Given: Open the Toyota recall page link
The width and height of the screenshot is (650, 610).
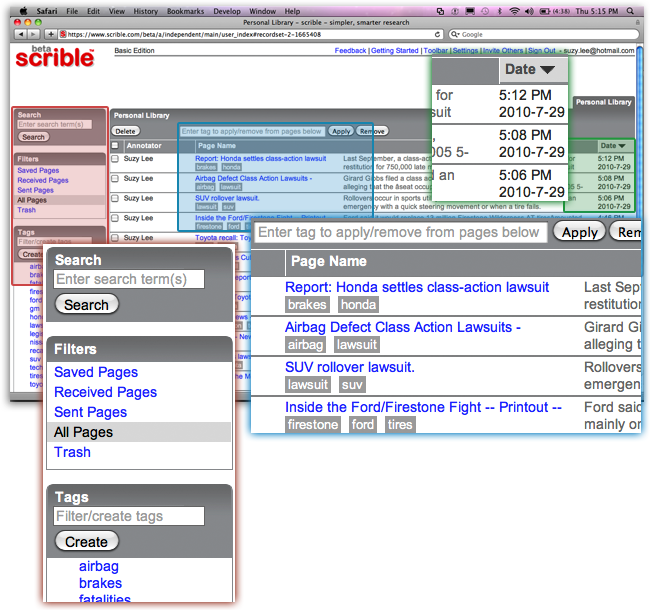Looking at the screenshot, I should click(x=223, y=238).
